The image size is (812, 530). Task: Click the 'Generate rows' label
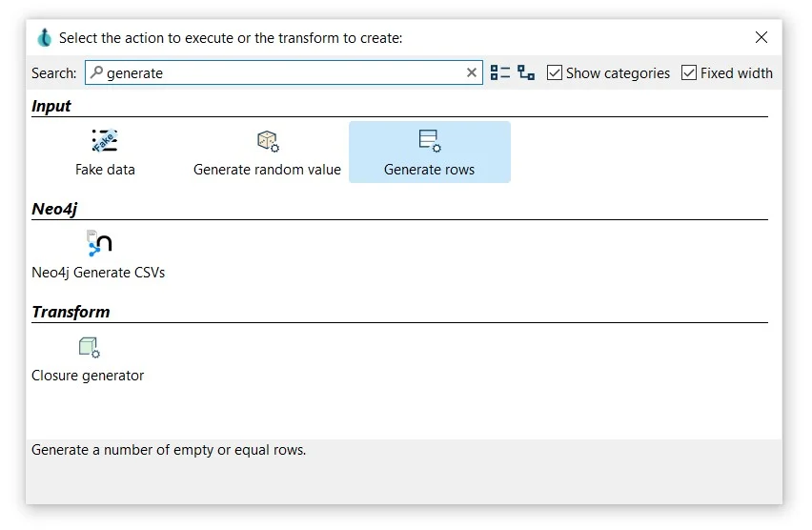pos(429,170)
